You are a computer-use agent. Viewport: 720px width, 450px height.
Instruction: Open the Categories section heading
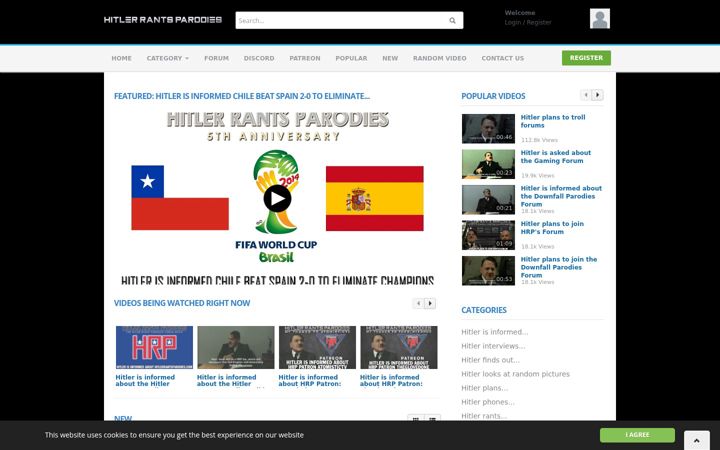[484, 310]
